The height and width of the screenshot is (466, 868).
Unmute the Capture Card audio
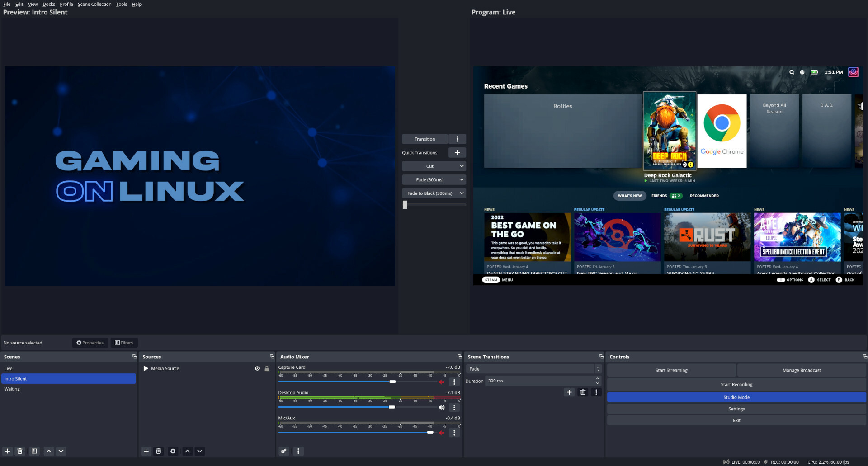point(442,382)
